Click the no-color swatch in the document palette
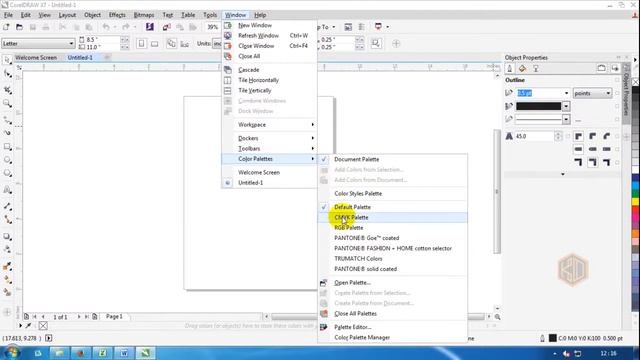 (x=43, y=326)
